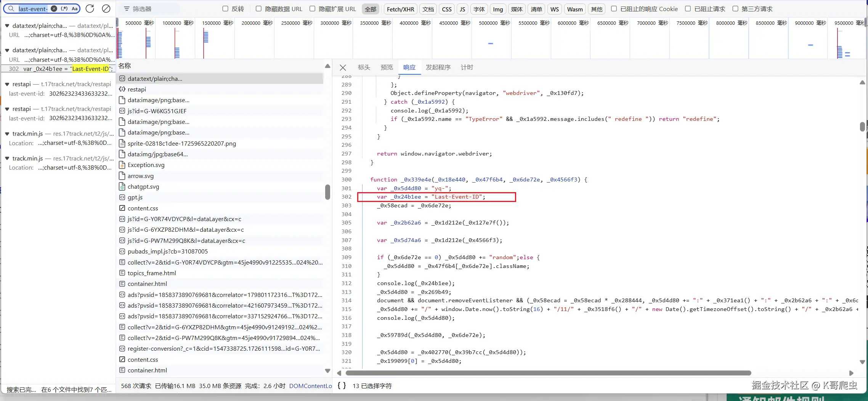This screenshot has height=401, width=868.
Task: Open the 发起程序 tab
Action: [438, 67]
